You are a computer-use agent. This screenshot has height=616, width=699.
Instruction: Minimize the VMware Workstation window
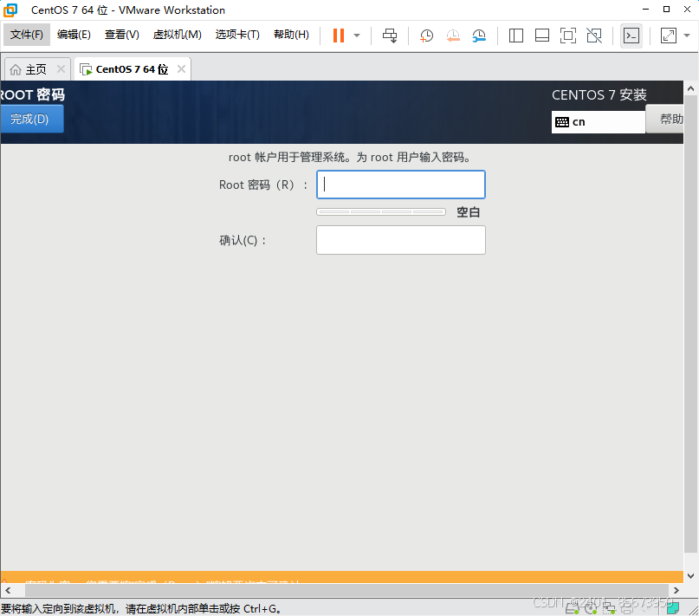click(645, 10)
